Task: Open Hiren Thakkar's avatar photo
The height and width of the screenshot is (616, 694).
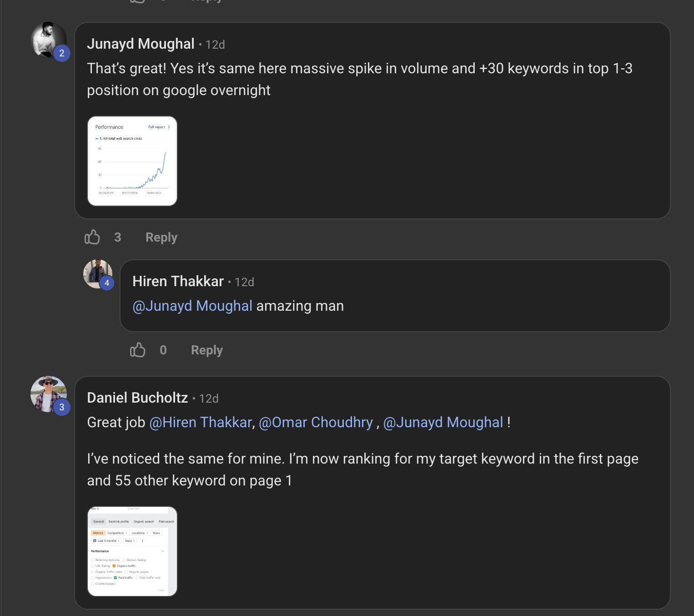Action: click(x=98, y=274)
